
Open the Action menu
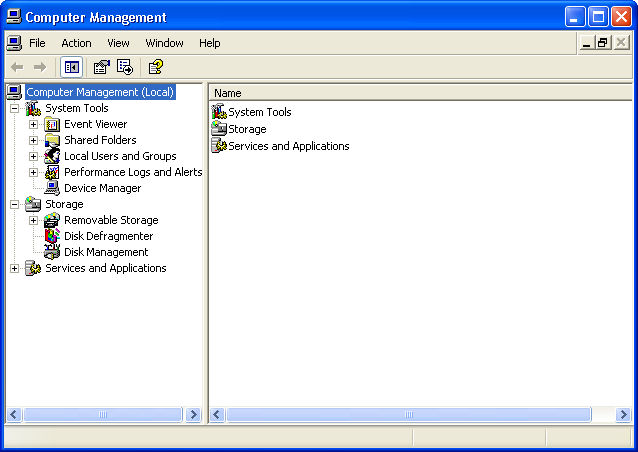pos(76,43)
